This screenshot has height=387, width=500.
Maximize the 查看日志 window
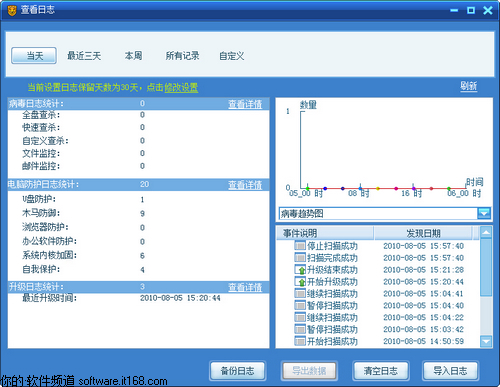click(471, 10)
